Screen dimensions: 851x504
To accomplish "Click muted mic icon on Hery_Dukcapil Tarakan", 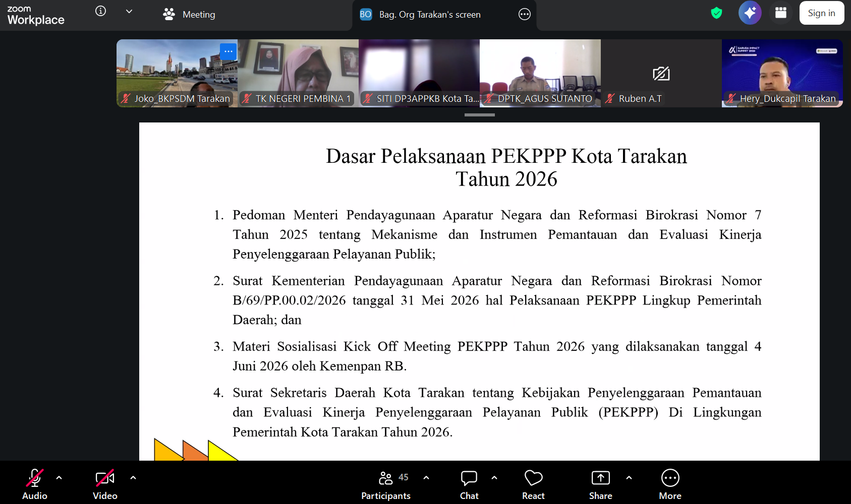I will pyautogui.click(x=731, y=98).
